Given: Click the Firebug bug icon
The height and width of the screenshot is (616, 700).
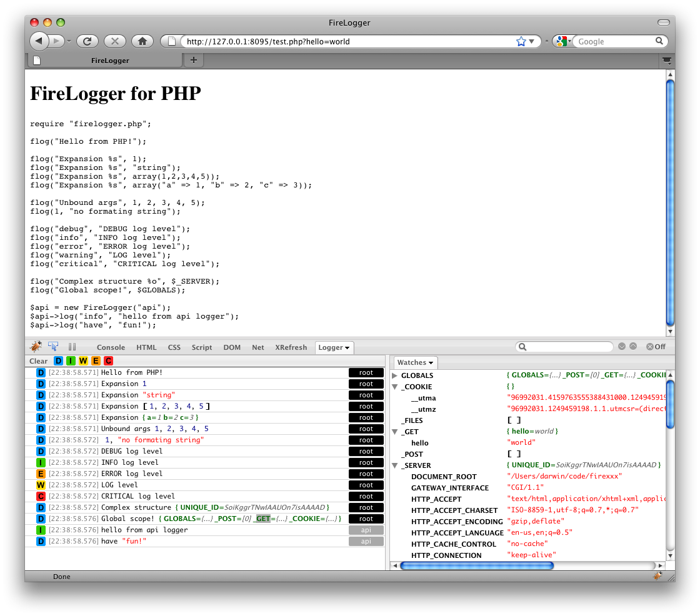Looking at the screenshot, I should coord(36,347).
